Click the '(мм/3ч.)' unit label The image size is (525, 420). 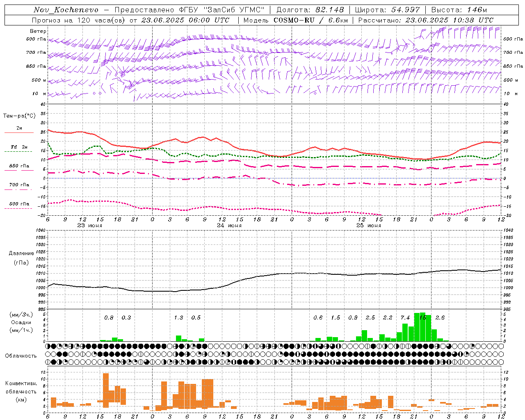(21, 315)
